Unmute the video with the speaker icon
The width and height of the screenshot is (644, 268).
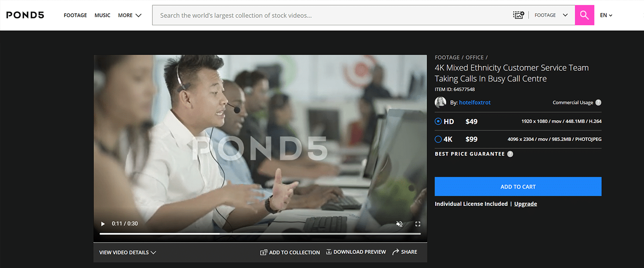coord(399,224)
